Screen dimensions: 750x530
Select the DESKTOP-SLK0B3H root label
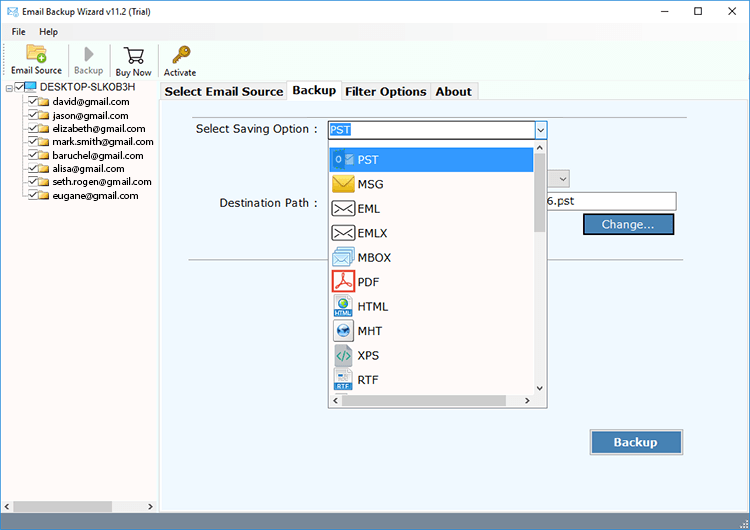[88, 87]
